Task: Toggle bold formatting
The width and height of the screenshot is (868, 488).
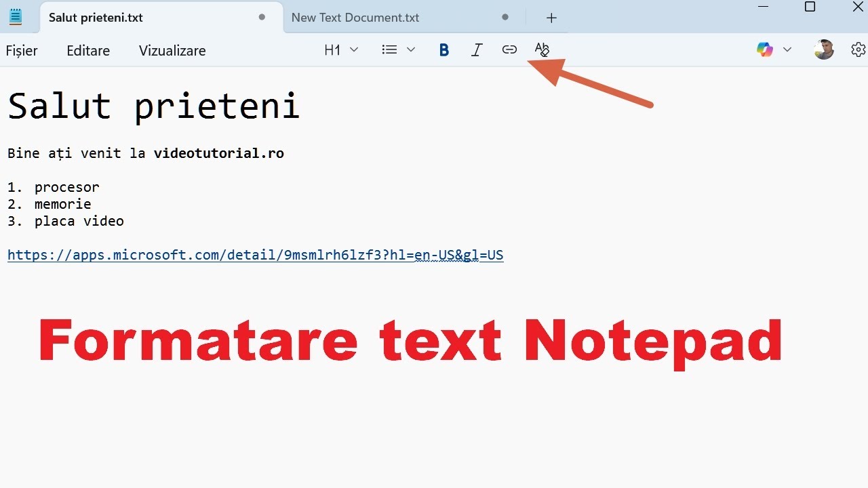Action: point(444,50)
